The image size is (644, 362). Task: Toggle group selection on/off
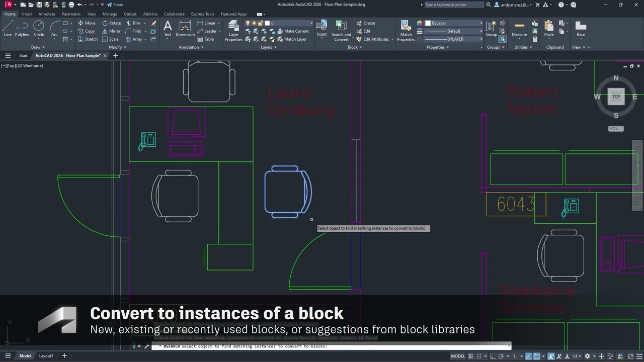click(x=502, y=39)
